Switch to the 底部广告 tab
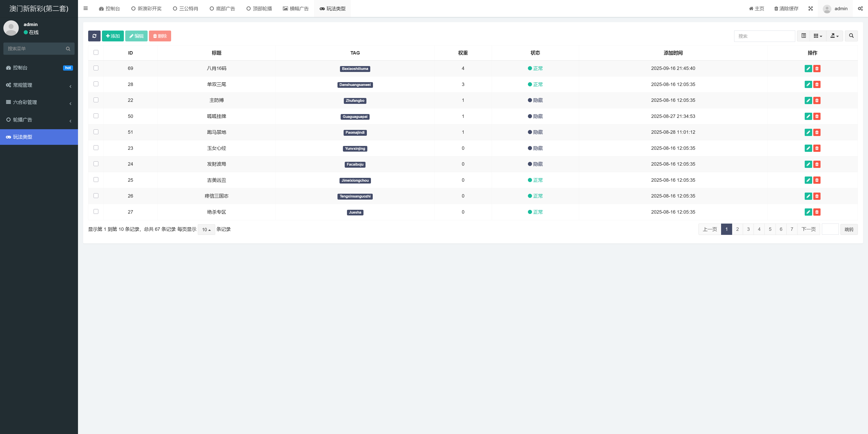868x434 pixels. pos(222,8)
